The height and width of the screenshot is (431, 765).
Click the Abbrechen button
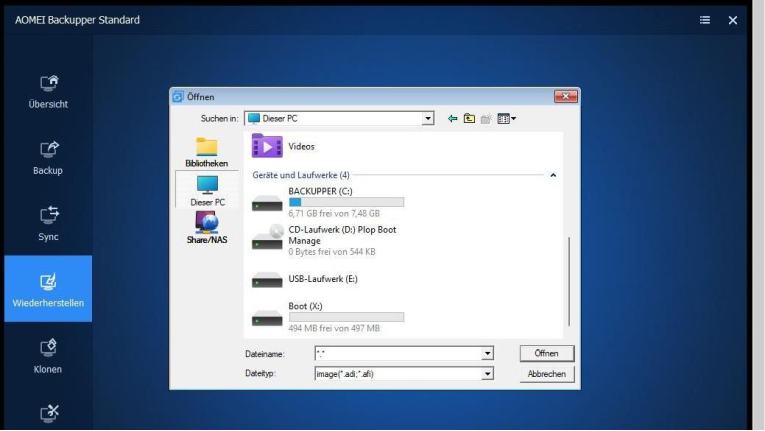click(x=546, y=374)
